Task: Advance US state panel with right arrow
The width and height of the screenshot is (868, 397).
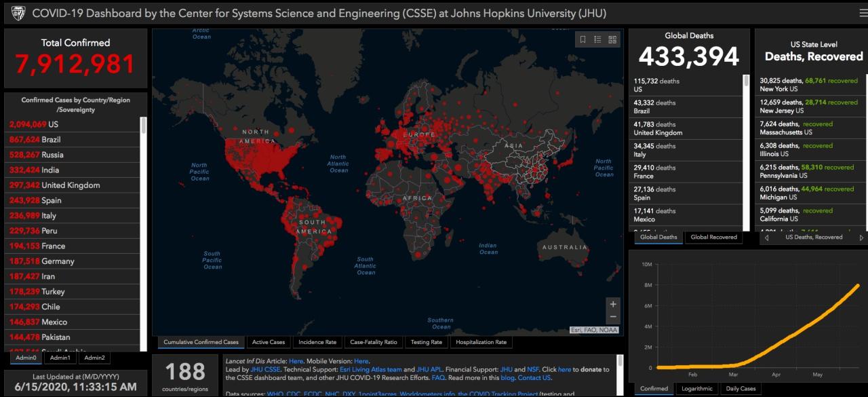Action: click(861, 238)
